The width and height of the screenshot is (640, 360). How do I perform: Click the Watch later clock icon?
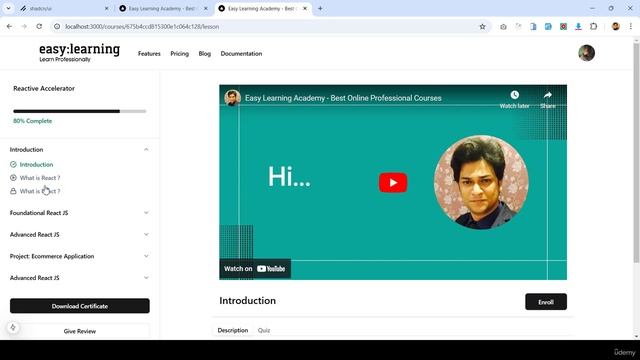pyautogui.click(x=514, y=95)
